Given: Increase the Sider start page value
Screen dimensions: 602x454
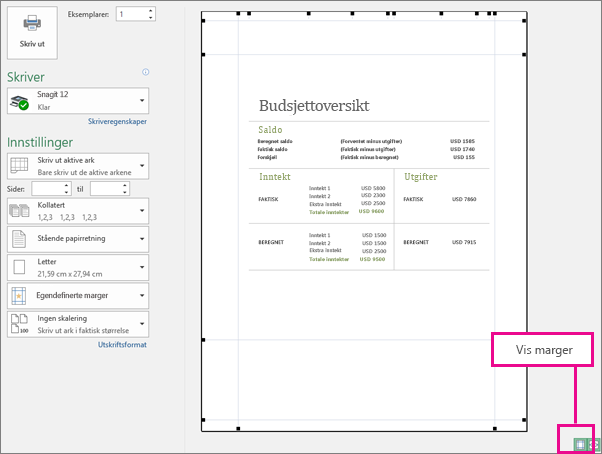Looking at the screenshot, I should click(67, 185).
